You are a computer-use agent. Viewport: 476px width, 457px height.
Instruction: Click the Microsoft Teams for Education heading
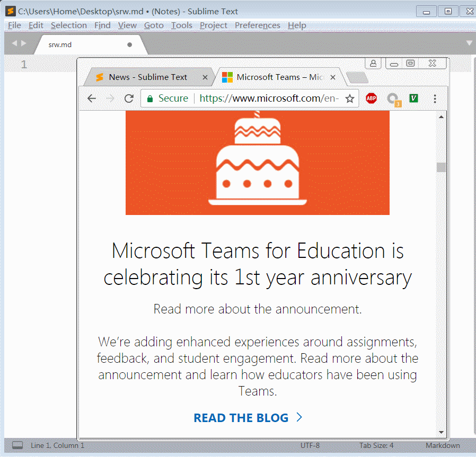coord(258,264)
